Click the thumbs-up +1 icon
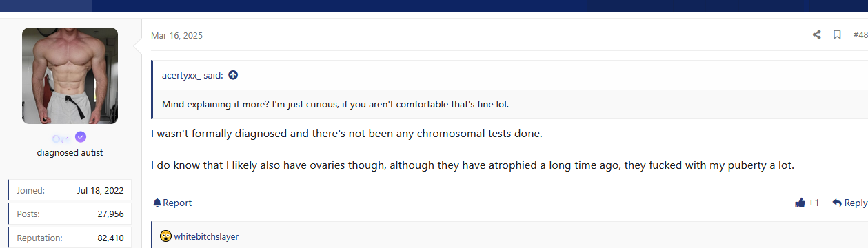The width and height of the screenshot is (868, 248). (800, 203)
